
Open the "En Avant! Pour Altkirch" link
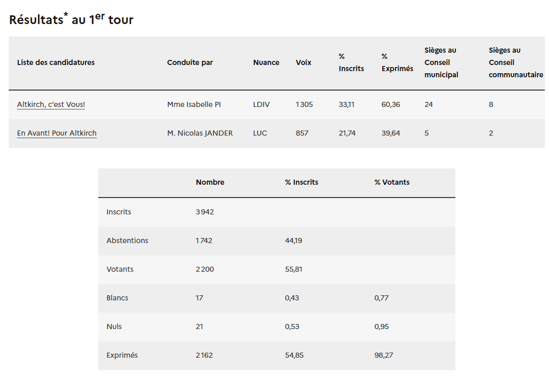[57, 133]
